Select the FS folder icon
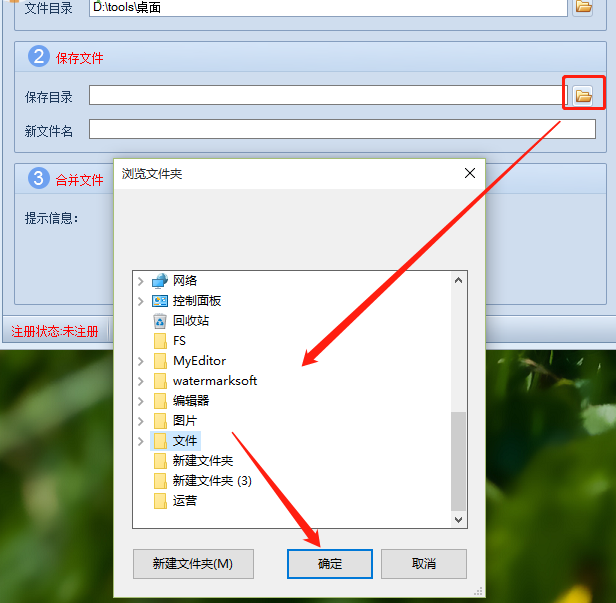Viewport: 616px width, 603px height. pyautogui.click(x=160, y=341)
